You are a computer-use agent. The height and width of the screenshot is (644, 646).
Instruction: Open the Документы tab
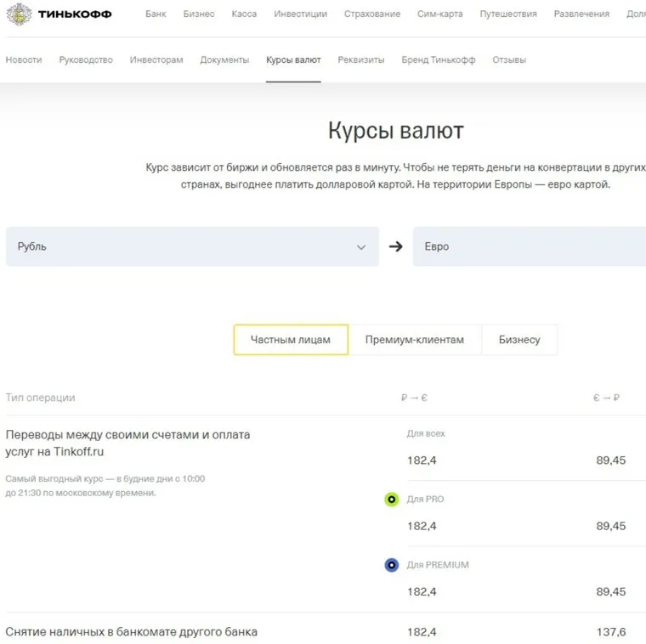[224, 60]
